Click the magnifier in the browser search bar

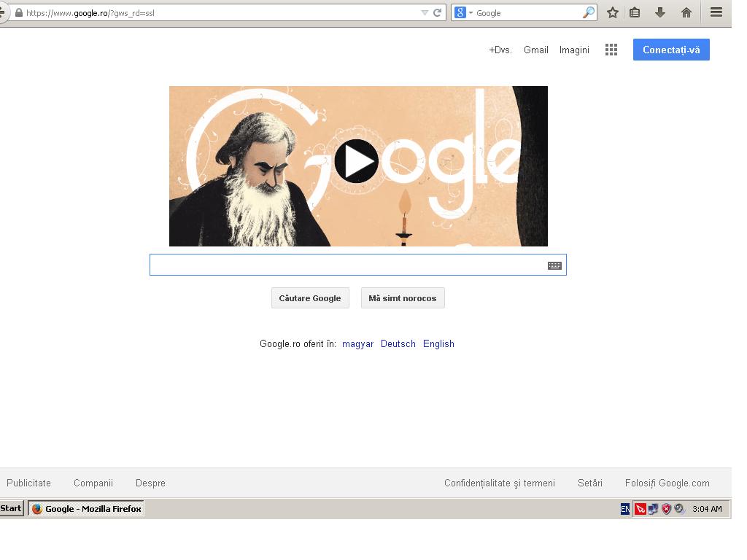click(589, 13)
